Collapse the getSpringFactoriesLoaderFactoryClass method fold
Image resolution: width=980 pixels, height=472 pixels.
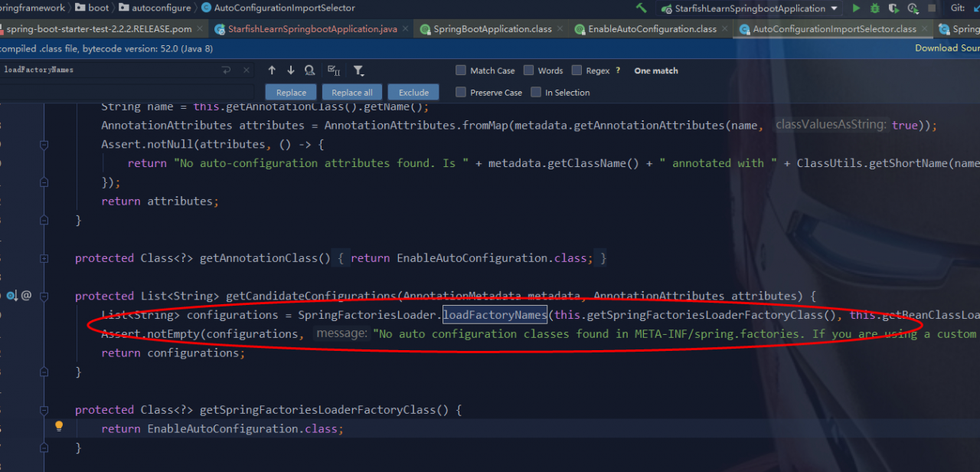(44, 410)
